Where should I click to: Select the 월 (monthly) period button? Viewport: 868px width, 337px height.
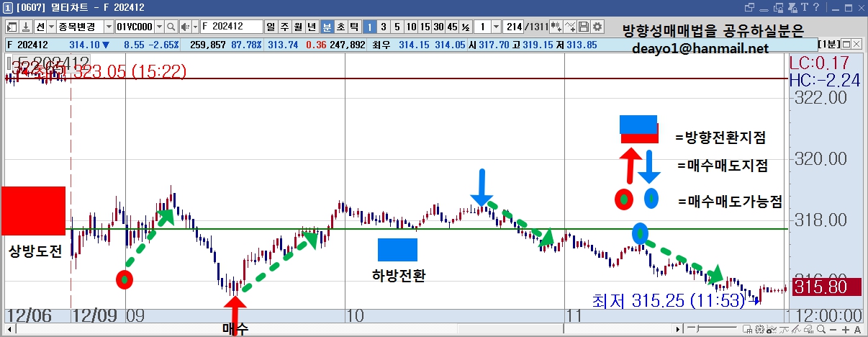pyautogui.click(x=298, y=27)
